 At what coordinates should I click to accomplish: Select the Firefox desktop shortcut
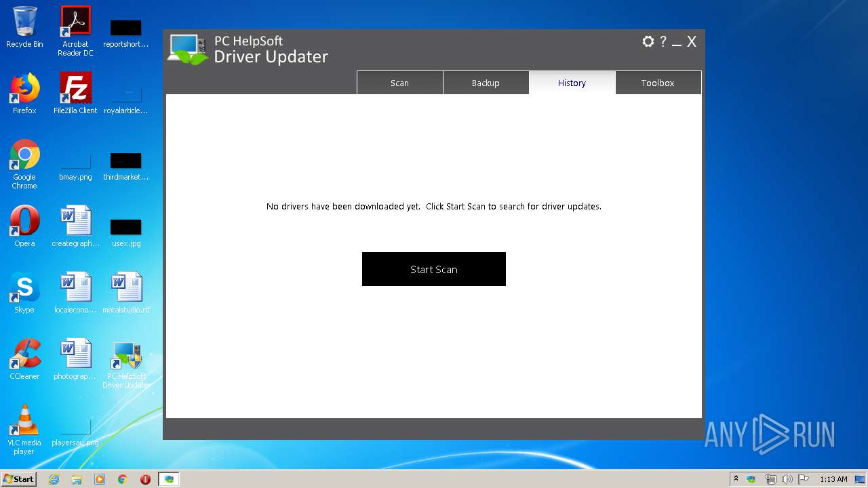24,94
